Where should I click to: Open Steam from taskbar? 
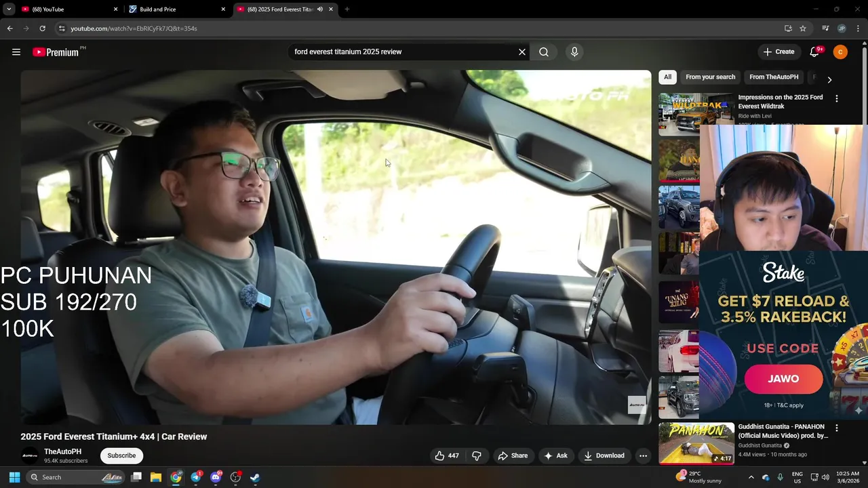[255, 477]
